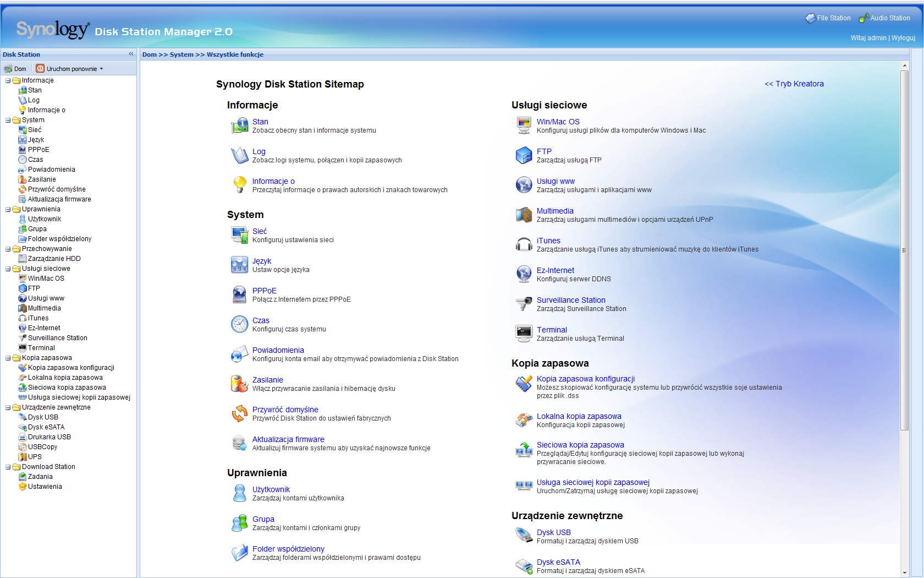Click the Język language icon in sitemap
Image resolution: width=924 pixels, height=578 pixels.
tap(239, 265)
